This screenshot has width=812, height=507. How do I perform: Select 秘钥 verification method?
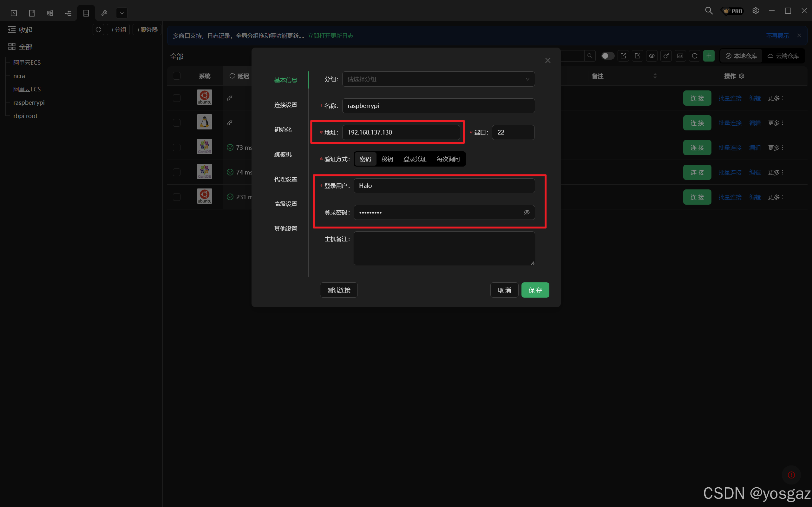click(x=387, y=159)
